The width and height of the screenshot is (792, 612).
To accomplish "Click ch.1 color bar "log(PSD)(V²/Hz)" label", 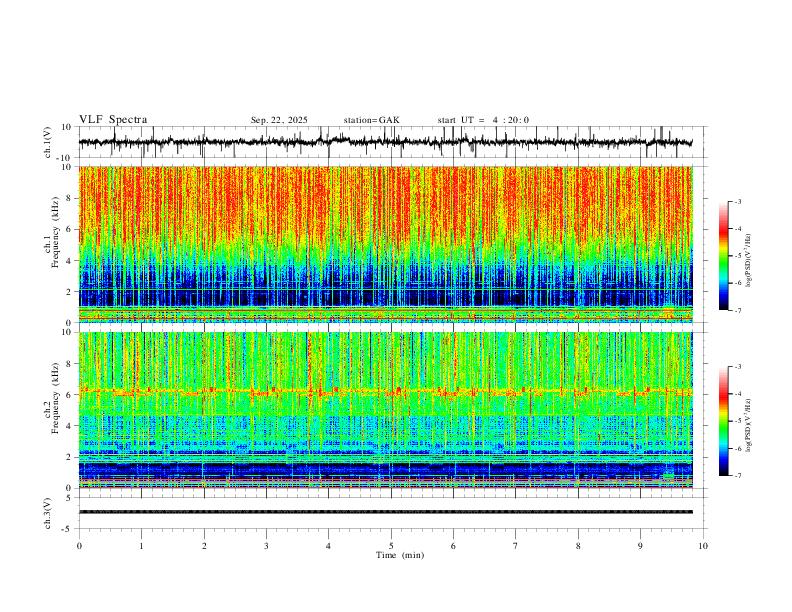I will pyautogui.click(x=749, y=261).
